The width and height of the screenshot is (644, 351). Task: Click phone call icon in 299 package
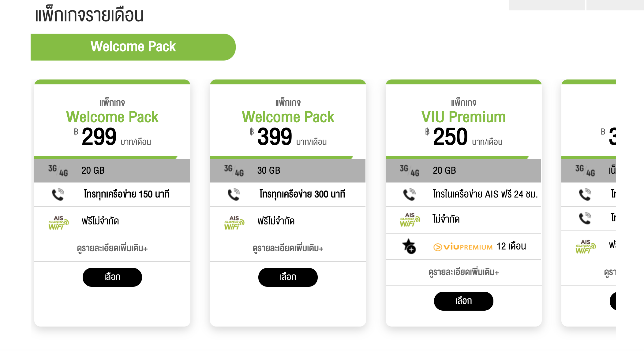[x=58, y=194]
